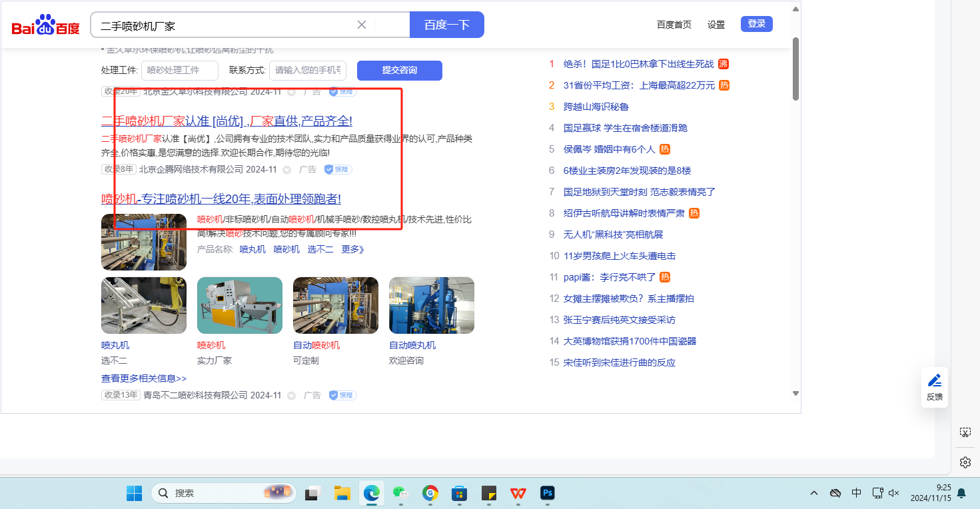Click the screenshot tool icon beside the page

965,432
